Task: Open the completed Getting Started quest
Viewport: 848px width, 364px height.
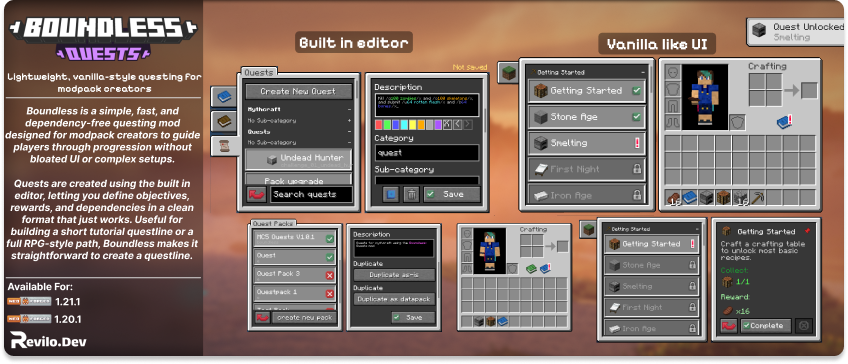Action: point(587,91)
